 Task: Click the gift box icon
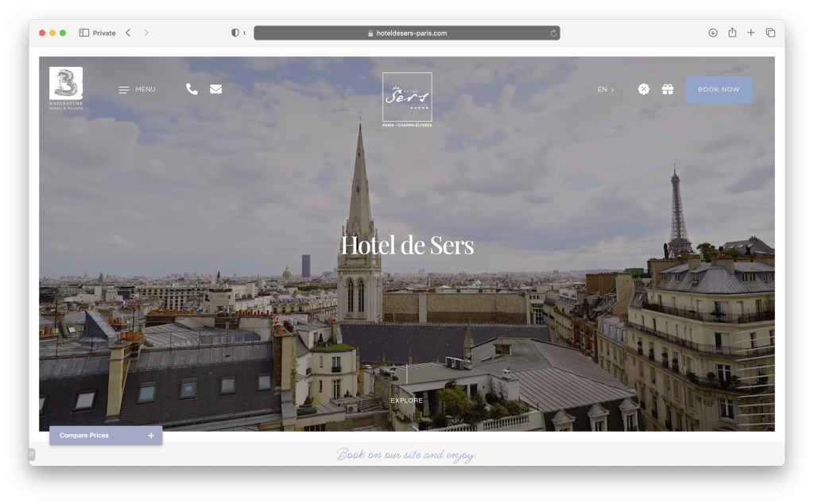coord(667,89)
